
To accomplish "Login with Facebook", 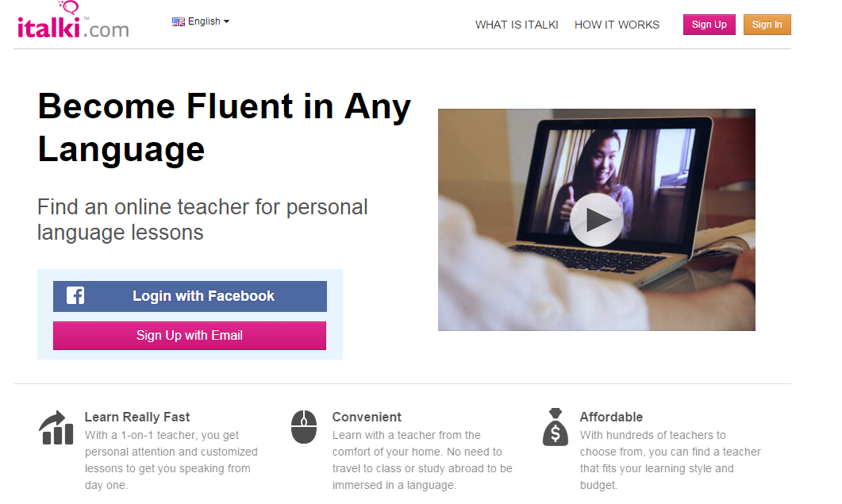I will 190,296.
